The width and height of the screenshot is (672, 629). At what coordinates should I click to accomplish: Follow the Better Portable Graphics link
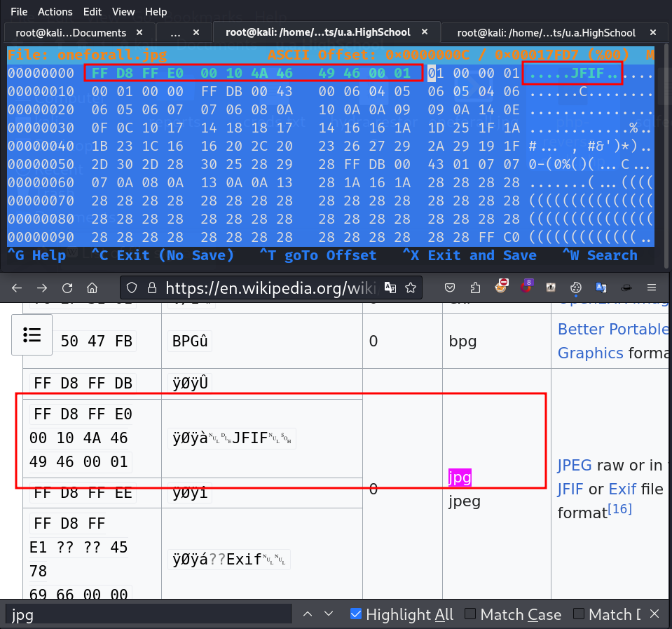pos(612,329)
